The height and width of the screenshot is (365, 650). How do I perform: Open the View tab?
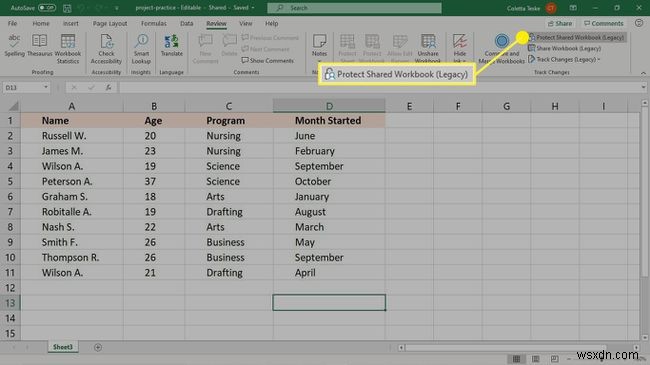pyautogui.click(x=245, y=24)
